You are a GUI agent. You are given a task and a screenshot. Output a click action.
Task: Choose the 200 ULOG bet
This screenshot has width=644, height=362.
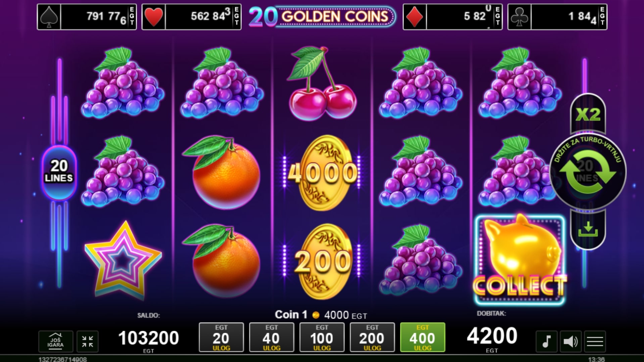point(372,337)
